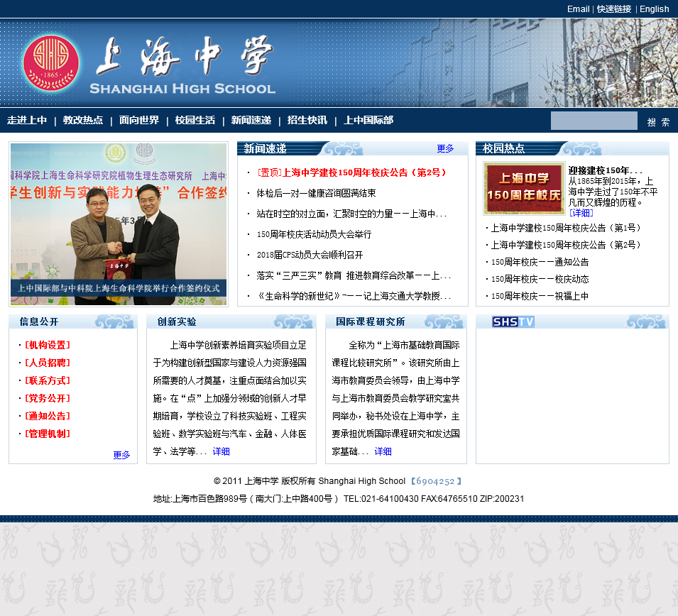
Task: Click [详细] under 150th anniversary blurb
Action: click(x=581, y=213)
